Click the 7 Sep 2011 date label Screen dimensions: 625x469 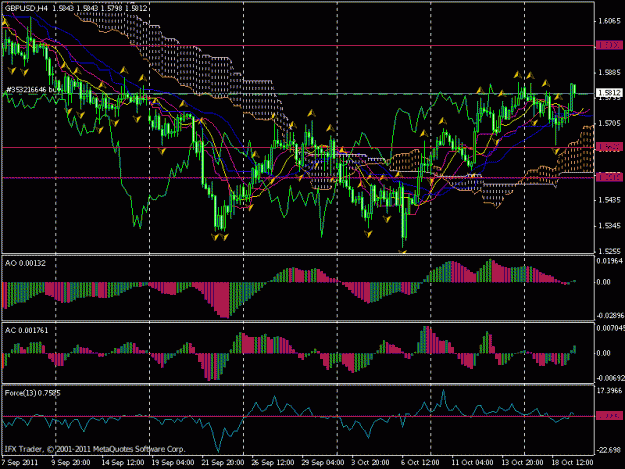(20, 462)
